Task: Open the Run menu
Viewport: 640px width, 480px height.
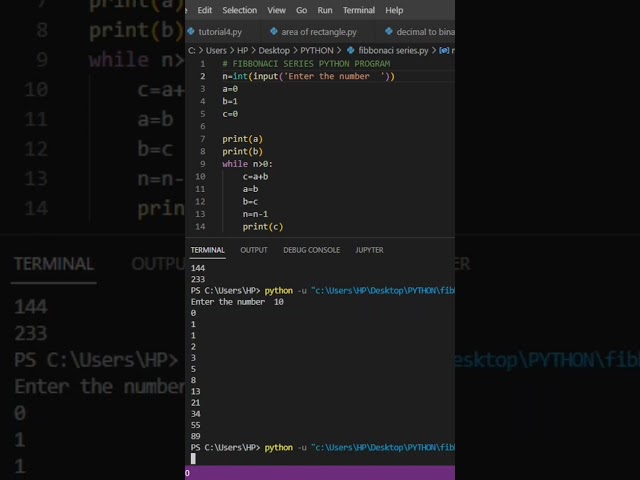Action: pos(325,10)
